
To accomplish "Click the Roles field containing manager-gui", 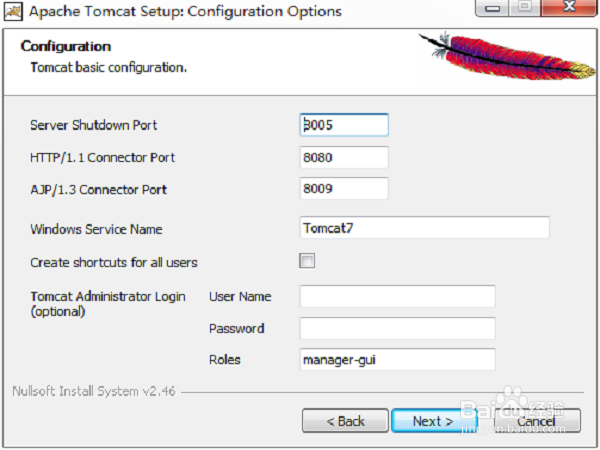I will point(397,360).
